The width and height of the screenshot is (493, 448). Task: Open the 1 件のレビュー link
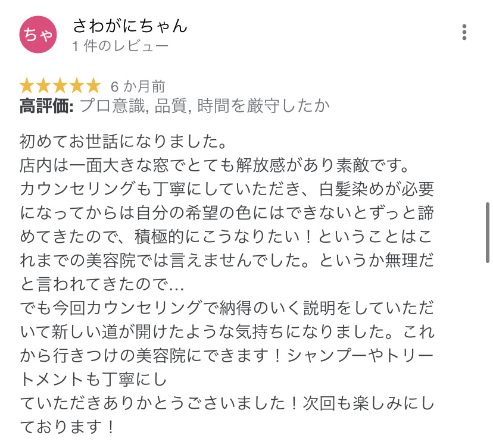tap(120, 46)
